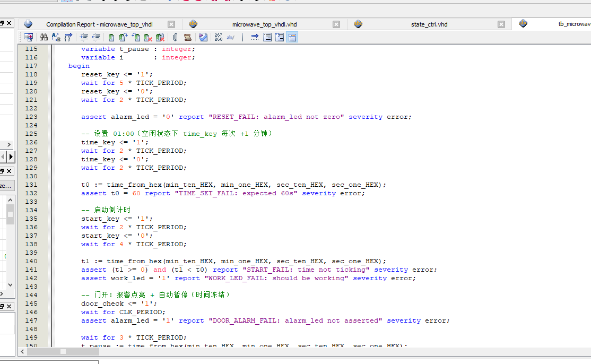Toggle bookmark on current line
The width and height of the screenshot is (591, 364).
tap(111, 37)
